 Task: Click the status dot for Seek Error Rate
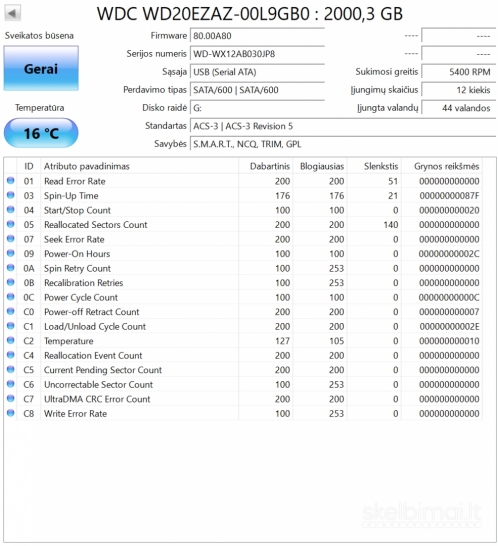(10, 239)
